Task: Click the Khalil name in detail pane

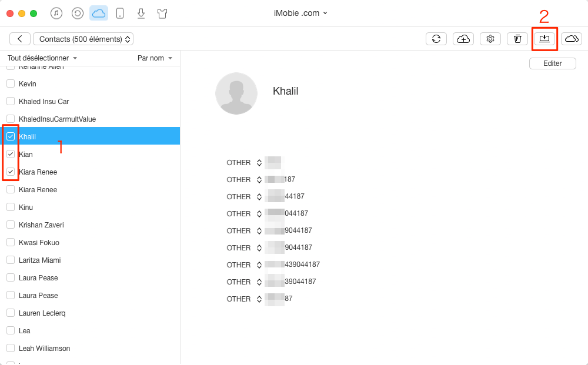Action: coord(285,91)
